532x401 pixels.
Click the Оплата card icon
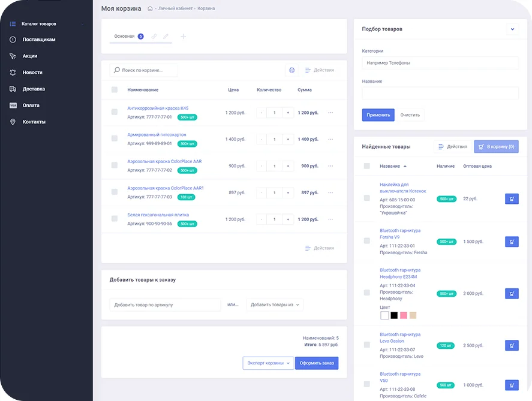pos(13,105)
